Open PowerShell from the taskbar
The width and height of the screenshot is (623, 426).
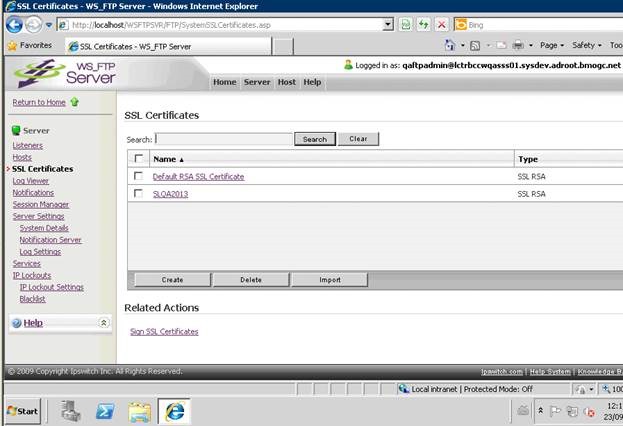point(105,411)
